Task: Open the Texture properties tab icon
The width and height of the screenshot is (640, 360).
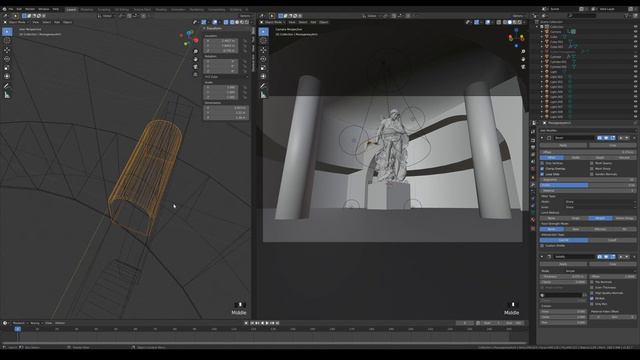Action: point(533,229)
